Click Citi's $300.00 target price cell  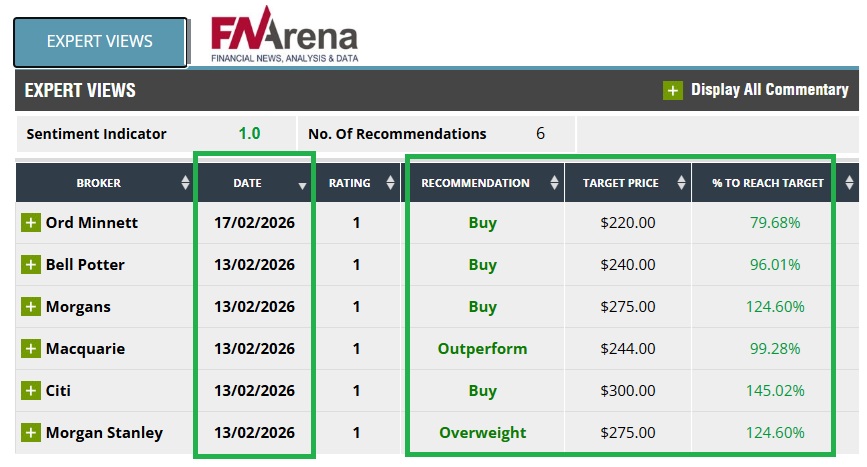[628, 391]
